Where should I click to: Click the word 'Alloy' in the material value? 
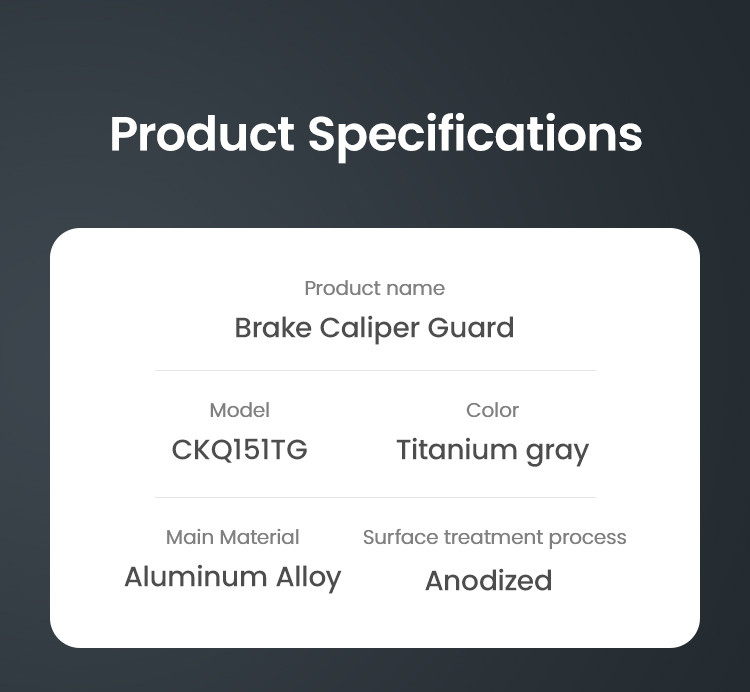[308, 577]
